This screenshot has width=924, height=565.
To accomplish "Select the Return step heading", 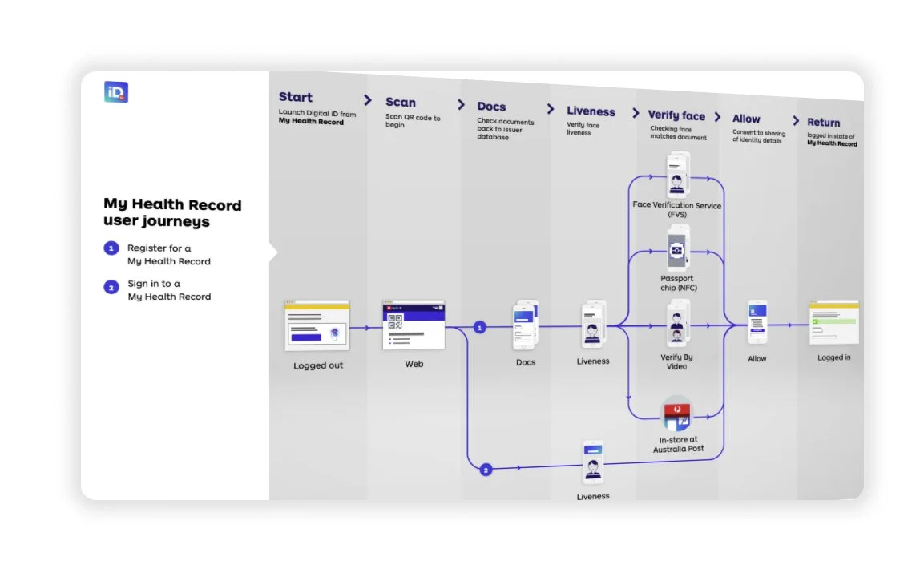I will click(823, 122).
